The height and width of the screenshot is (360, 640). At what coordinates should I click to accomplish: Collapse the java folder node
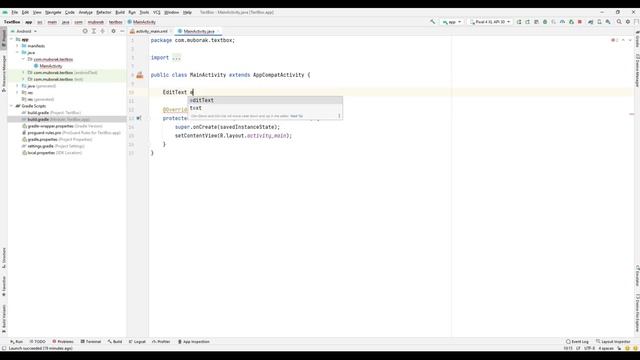pos(18,52)
